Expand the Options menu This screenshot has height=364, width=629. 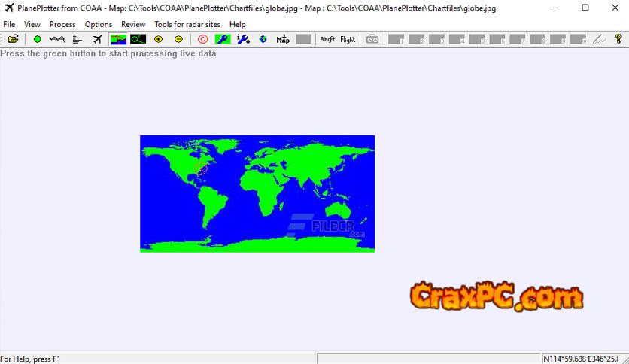(99, 24)
